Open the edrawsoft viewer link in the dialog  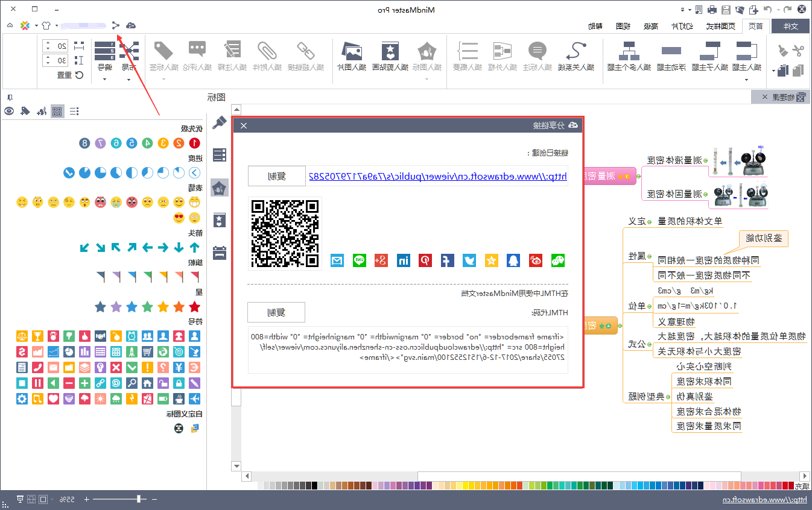click(x=438, y=177)
